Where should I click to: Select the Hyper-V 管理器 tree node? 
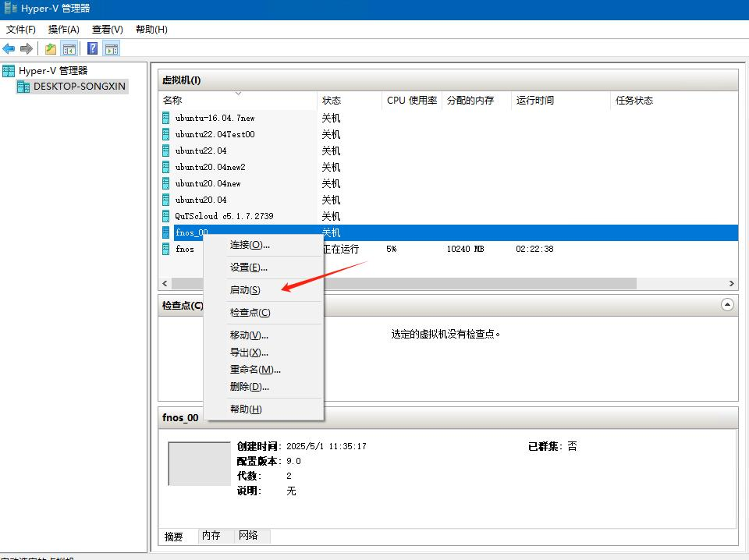[x=53, y=71]
